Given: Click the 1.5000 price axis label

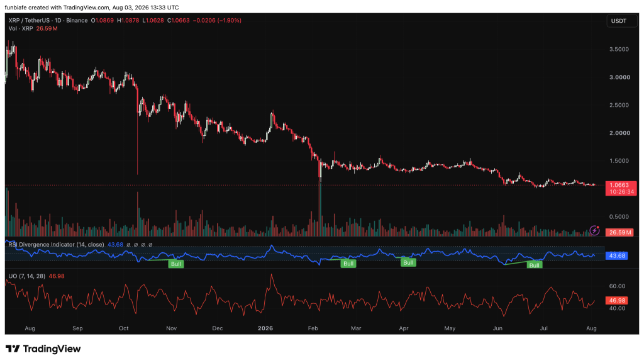Looking at the screenshot, I should 619,160.
